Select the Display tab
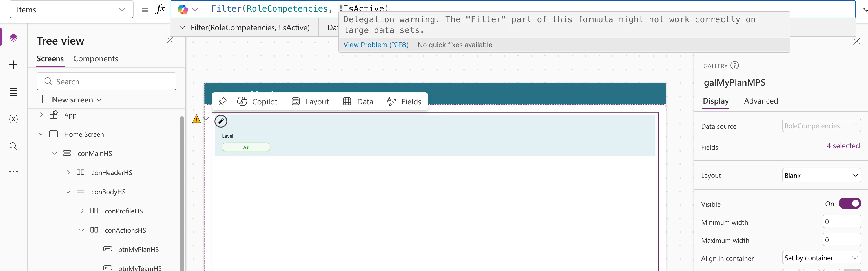 coord(716,101)
